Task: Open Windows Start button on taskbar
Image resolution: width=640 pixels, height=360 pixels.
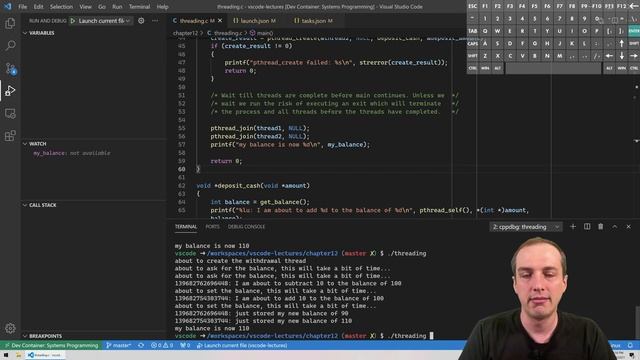Action: click(x=6, y=355)
